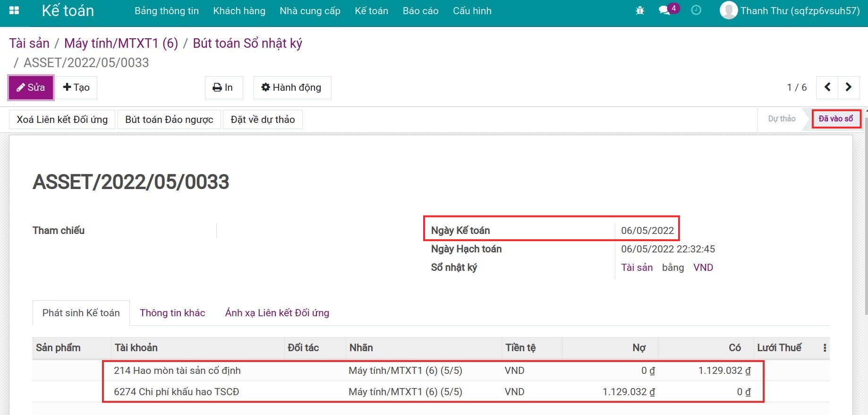Open the apps grid home menu
The image size is (868, 415).
pyautogui.click(x=14, y=10)
